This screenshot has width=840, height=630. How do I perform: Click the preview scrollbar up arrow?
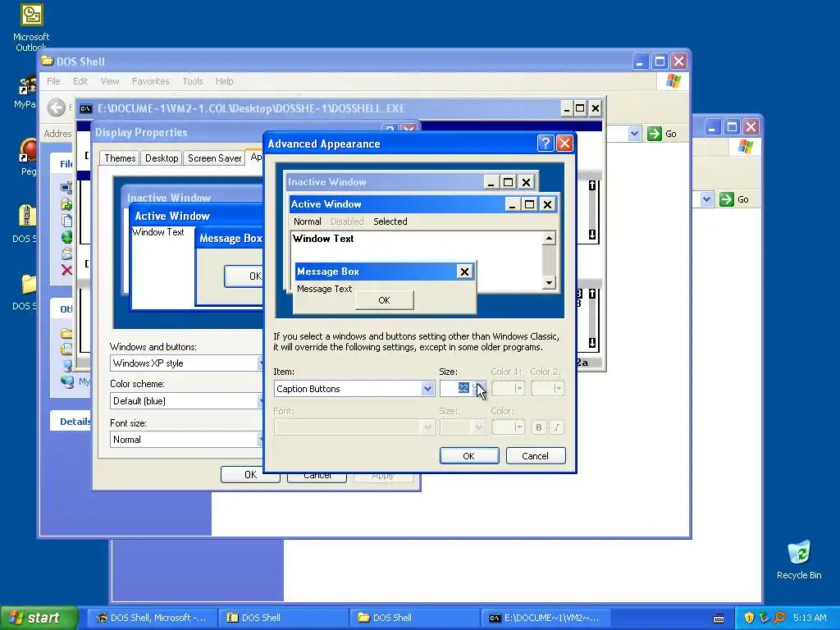click(549, 239)
